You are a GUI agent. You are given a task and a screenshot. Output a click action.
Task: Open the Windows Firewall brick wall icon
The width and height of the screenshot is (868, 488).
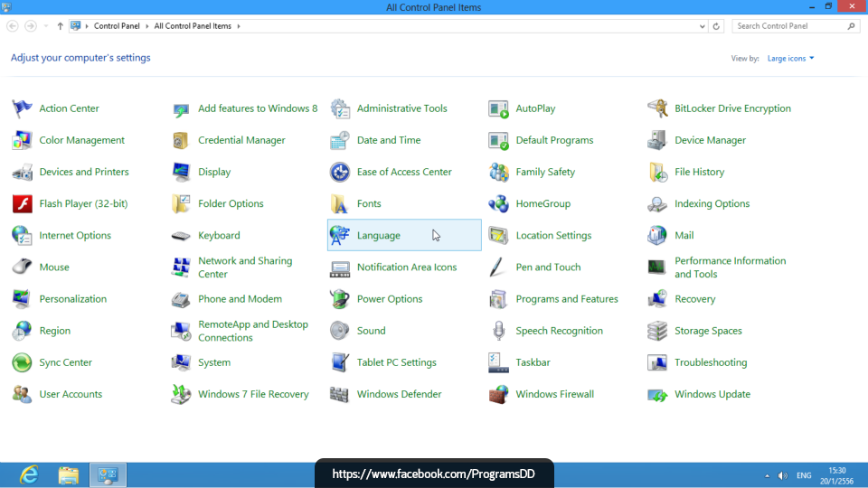[x=498, y=395]
